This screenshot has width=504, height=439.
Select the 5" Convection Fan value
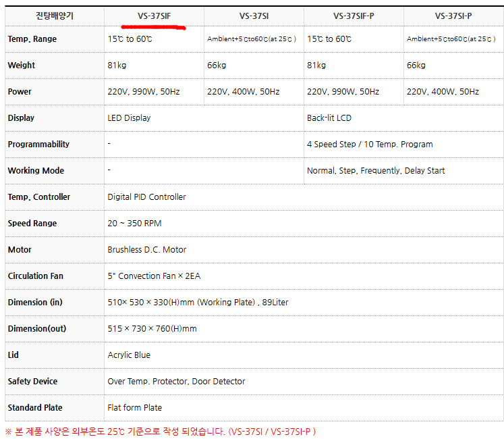point(154,276)
